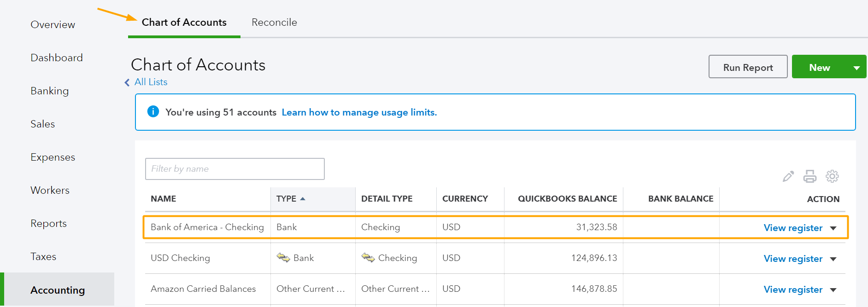Click the Chart of Accounts page heading
Viewport: 868px width, 307px height.
pyautogui.click(x=198, y=65)
